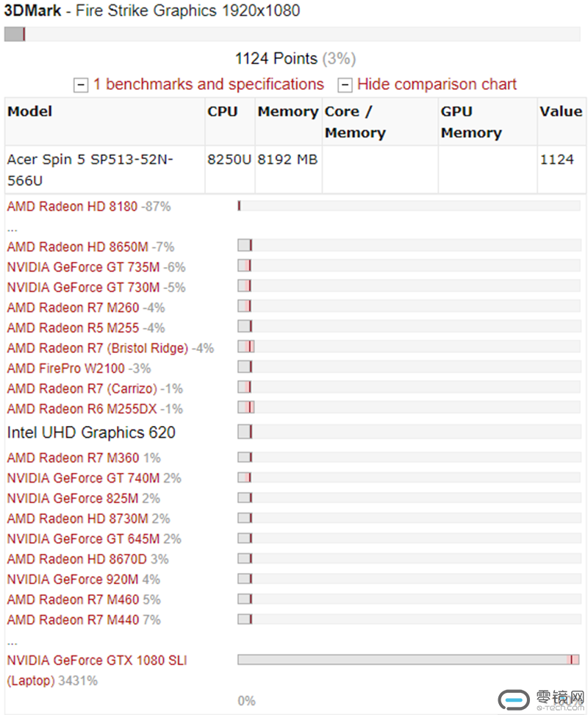Viewport: 588px width, 715px height.
Task: Click the CPU column header
Action: [230, 122]
